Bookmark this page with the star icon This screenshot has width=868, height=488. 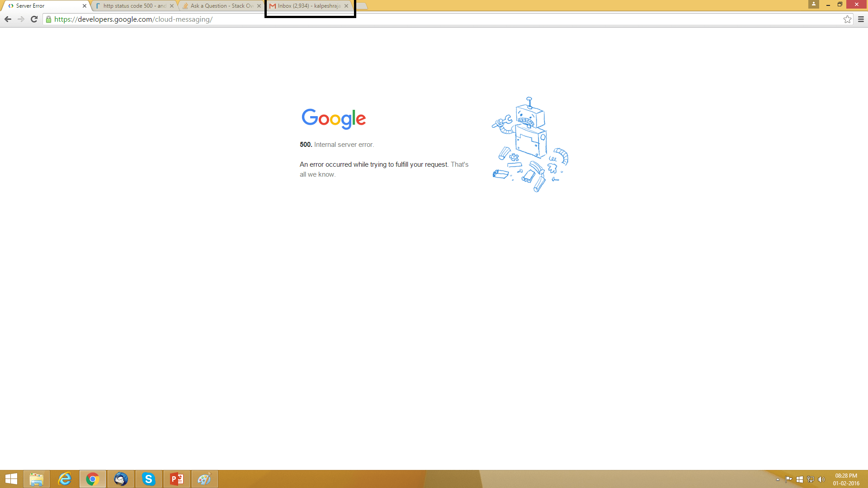[x=847, y=19]
